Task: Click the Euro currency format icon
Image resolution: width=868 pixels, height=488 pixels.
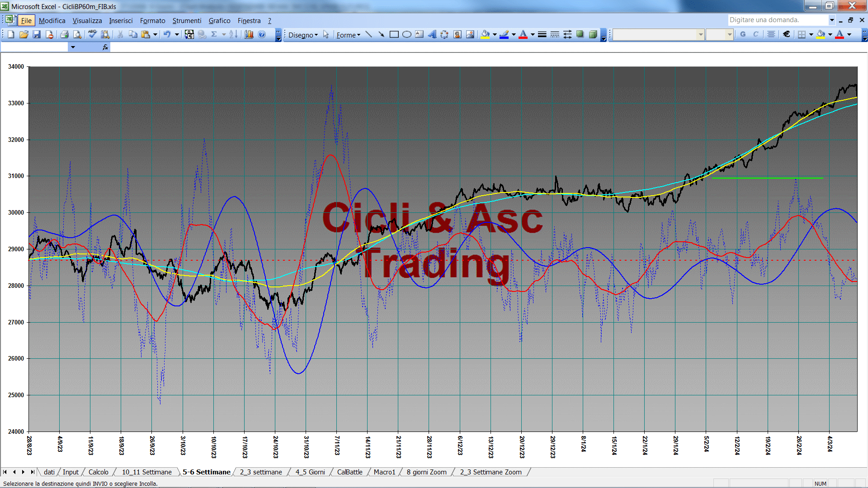Action: click(787, 34)
